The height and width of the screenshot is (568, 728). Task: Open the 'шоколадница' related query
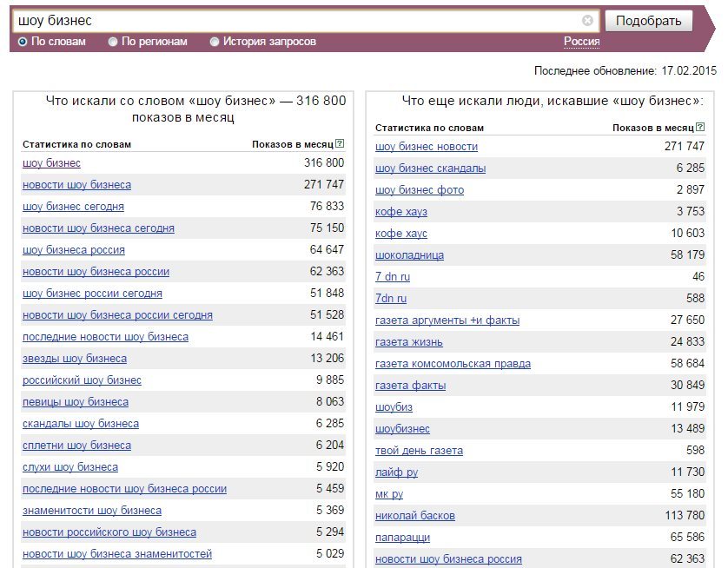click(409, 255)
